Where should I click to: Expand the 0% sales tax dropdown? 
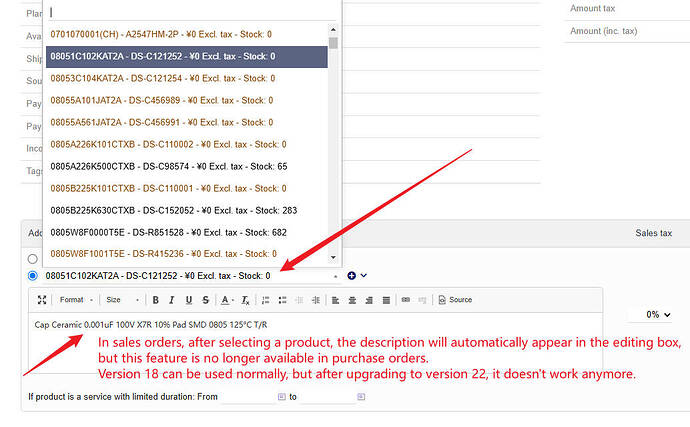coord(657,314)
